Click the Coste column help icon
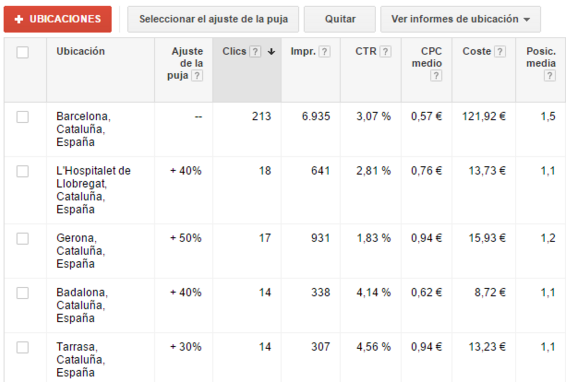The height and width of the screenshot is (388, 566). pos(500,52)
